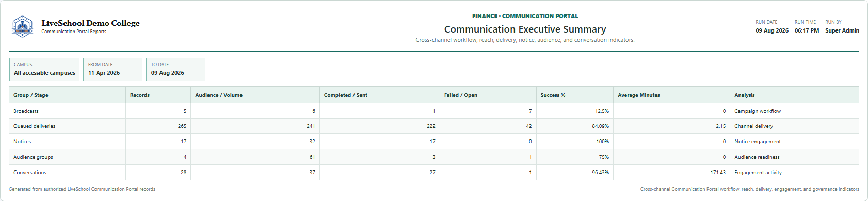Click the 'Average Minutes' column header

click(672, 95)
